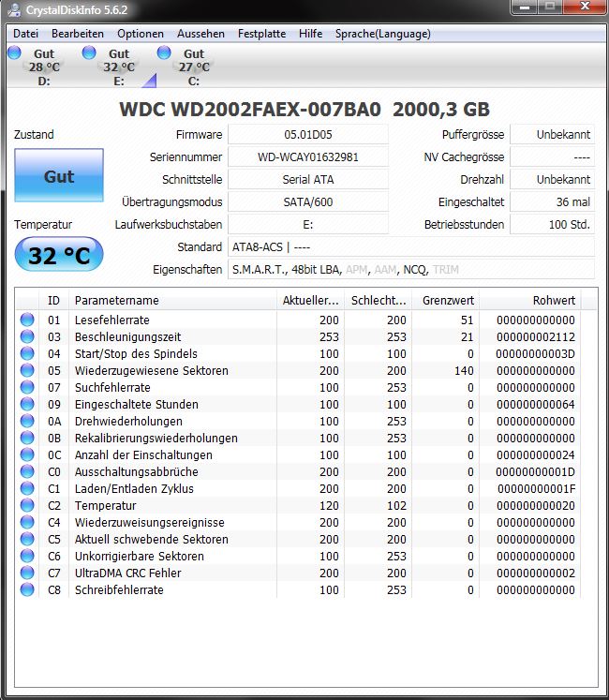Viewport: 609px width, 700px height.
Task: Click the CrystalDiskInfo title bar icon
Action: 14,9
